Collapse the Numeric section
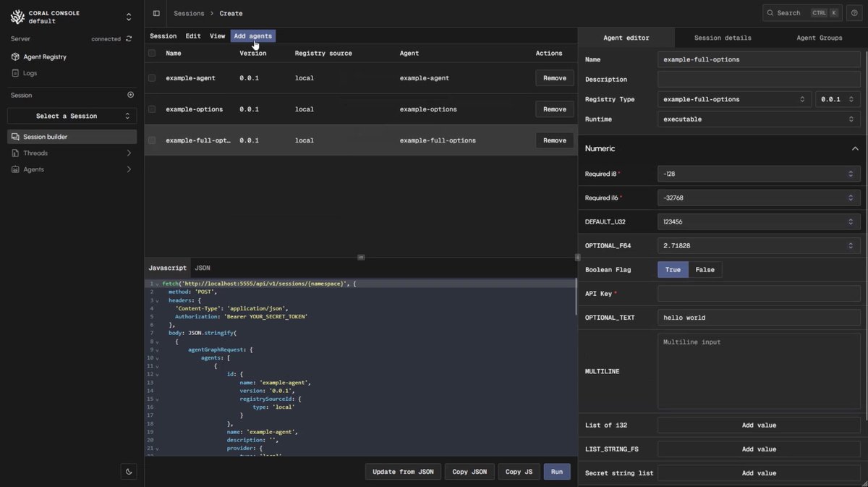Image resolution: width=868 pixels, height=487 pixels. (854, 148)
